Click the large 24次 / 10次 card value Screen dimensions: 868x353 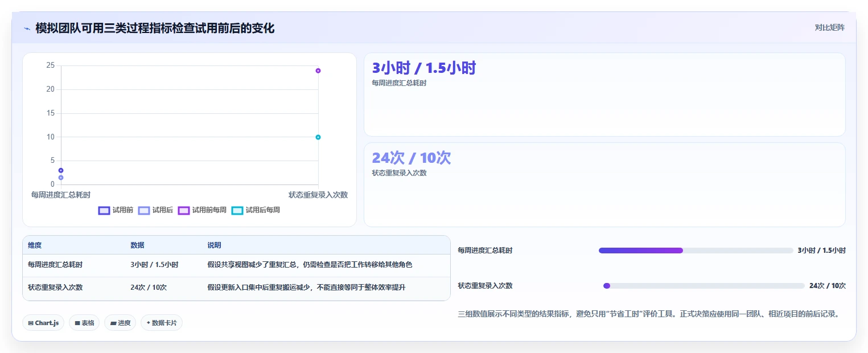(x=411, y=158)
